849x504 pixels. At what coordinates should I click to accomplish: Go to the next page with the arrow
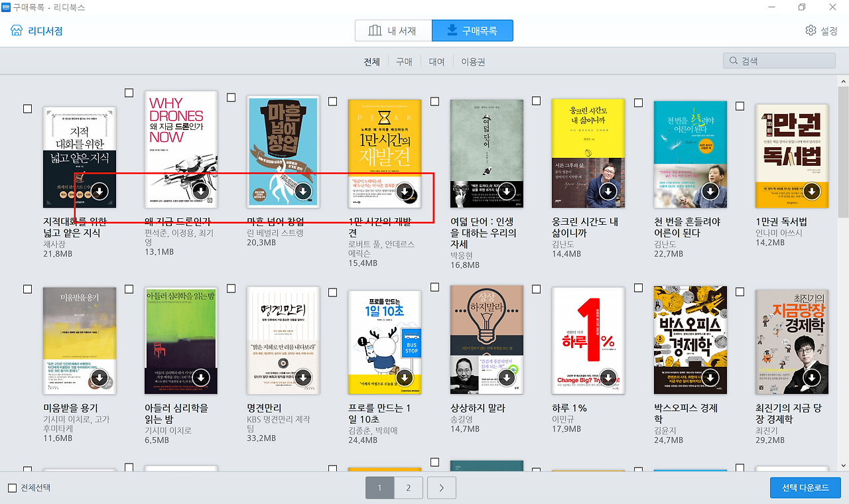pyautogui.click(x=441, y=488)
